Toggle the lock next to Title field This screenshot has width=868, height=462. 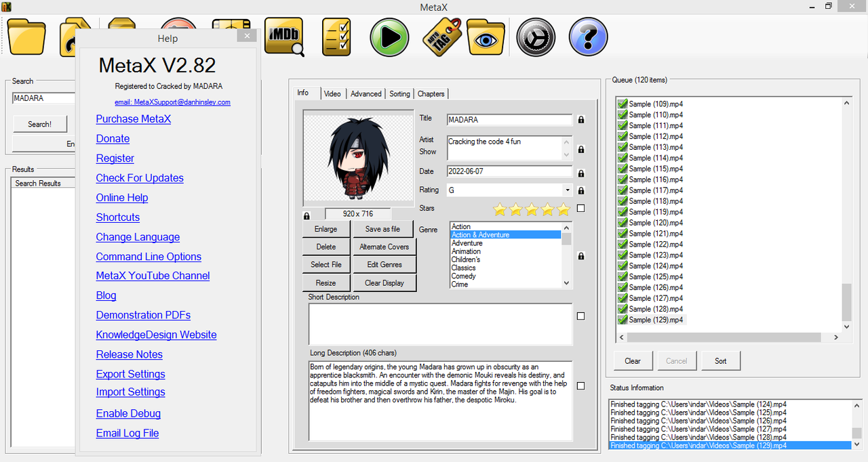click(581, 120)
